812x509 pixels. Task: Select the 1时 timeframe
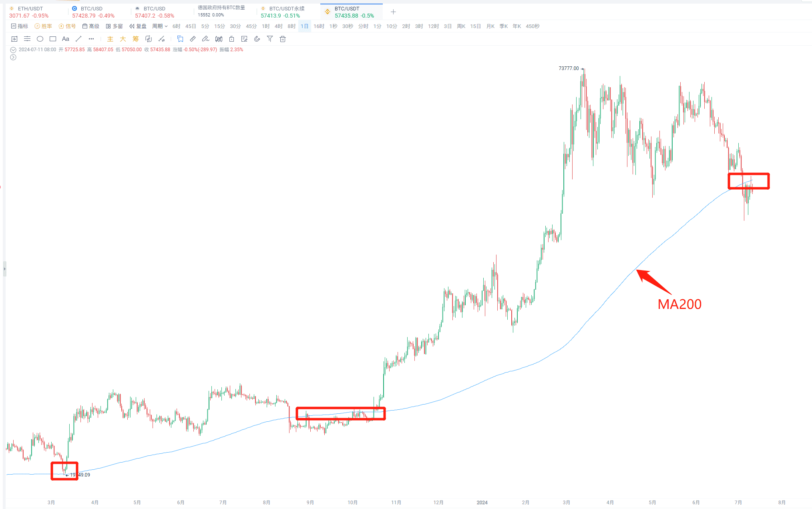(x=266, y=26)
